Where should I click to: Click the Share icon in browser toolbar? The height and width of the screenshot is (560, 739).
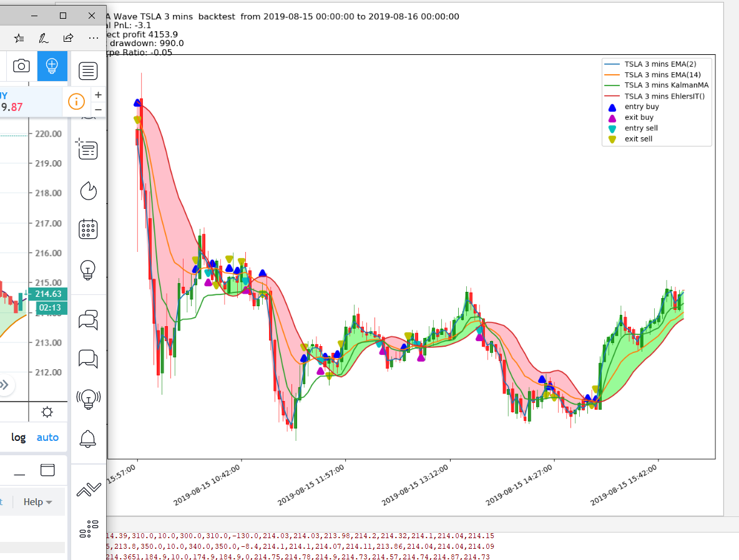click(x=68, y=37)
